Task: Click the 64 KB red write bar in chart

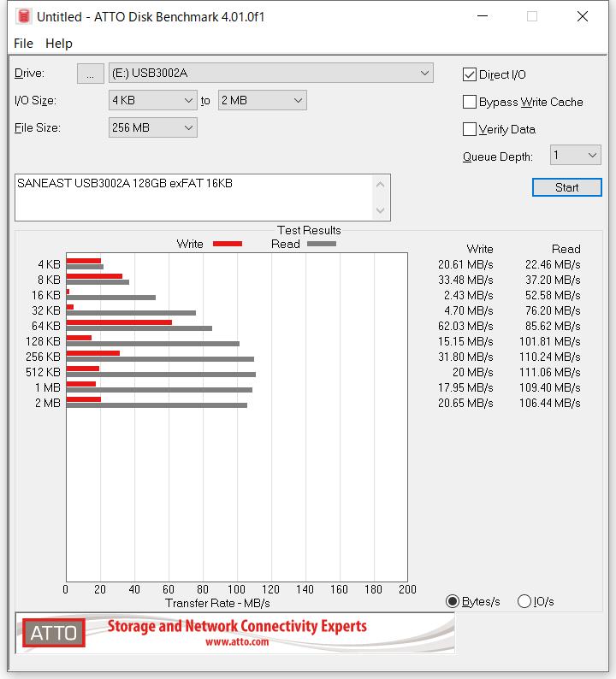Action: click(119, 322)
